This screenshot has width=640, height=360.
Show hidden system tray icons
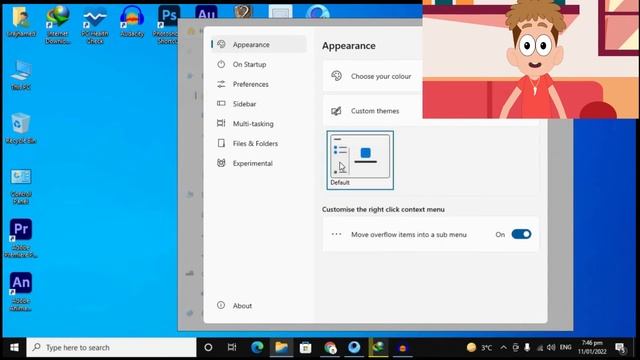point(503,347)
